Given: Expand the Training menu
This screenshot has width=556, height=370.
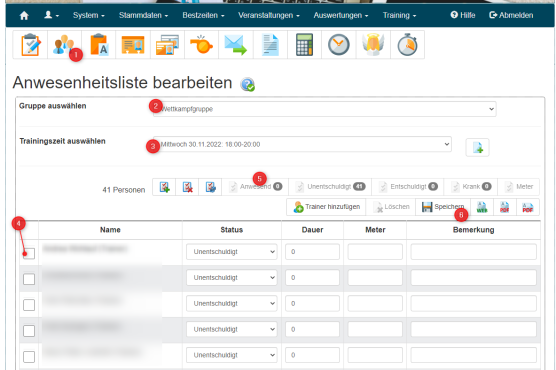Looking at the screenshot, I should 399,15.
